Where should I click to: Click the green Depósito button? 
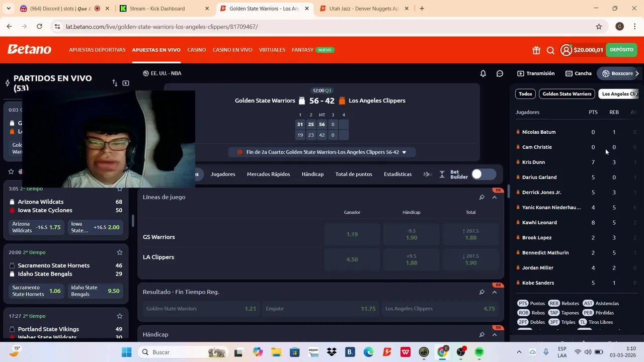pyautogui.click(x=621, y=50)
